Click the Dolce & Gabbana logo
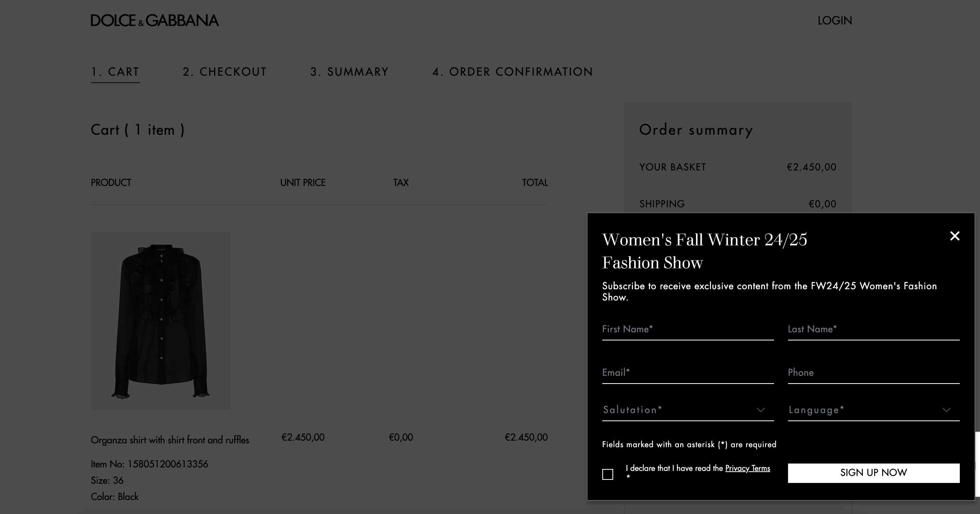 (x=155, y=21)
